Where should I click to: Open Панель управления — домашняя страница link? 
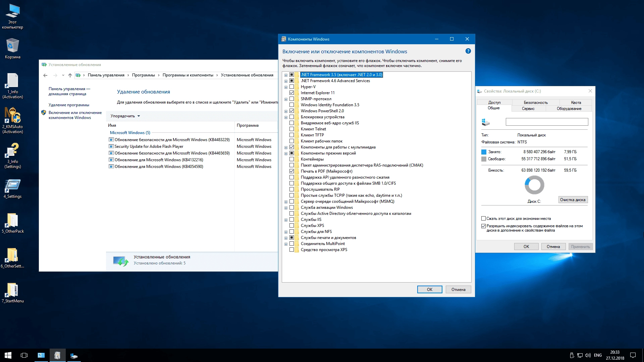click(x=69, y=91)
